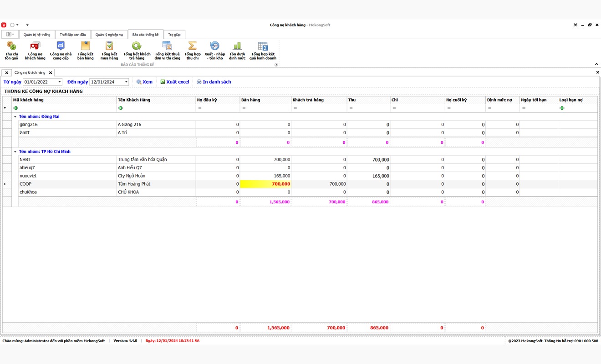Close the Công nợ khách hàng document tab

click(x=51, y=73)
